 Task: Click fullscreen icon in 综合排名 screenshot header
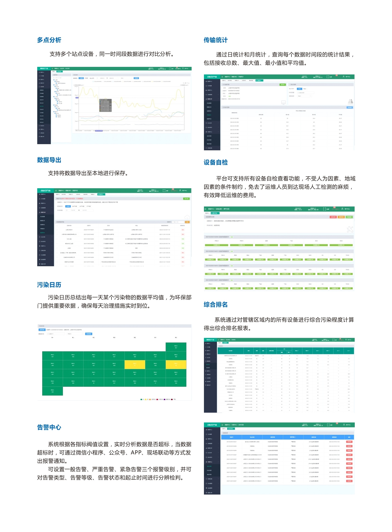tap(334, 340)
